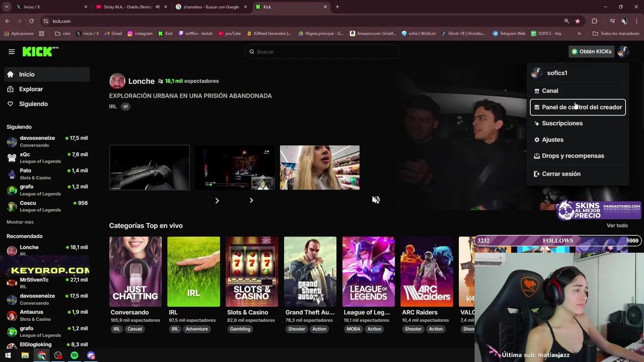Open Panel de control del creador
644x362 pixels.
pyautogui.click(x=578, y=107)
